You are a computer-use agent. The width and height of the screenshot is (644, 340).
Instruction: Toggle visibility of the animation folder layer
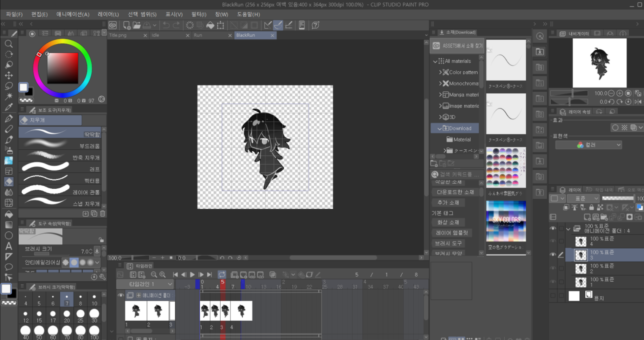click(x=553, y=228)
